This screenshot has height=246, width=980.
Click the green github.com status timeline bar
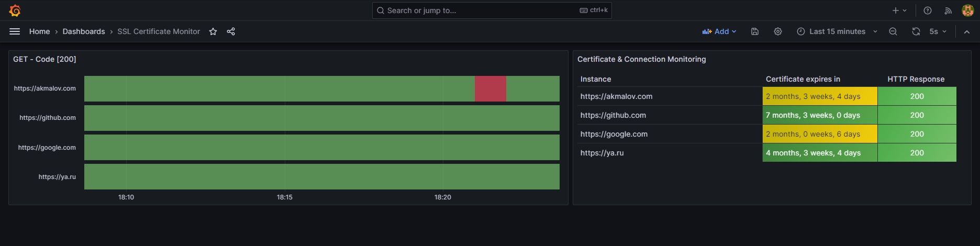pos(322,118)
